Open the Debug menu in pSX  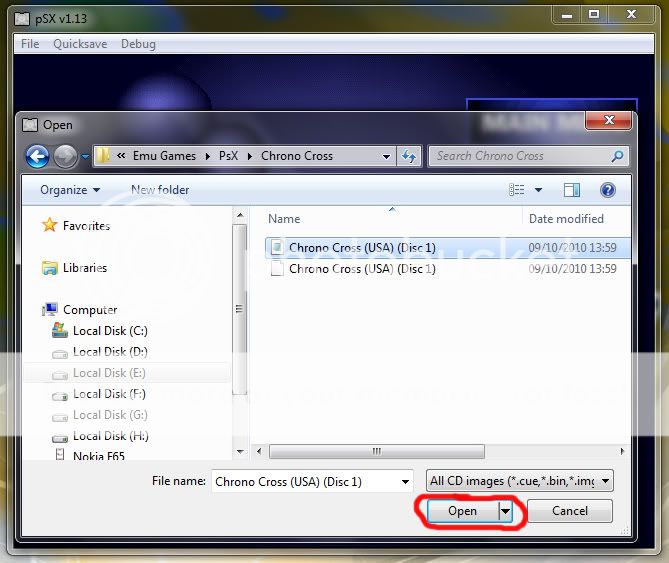pyautogui.click(x=138, y=44)
